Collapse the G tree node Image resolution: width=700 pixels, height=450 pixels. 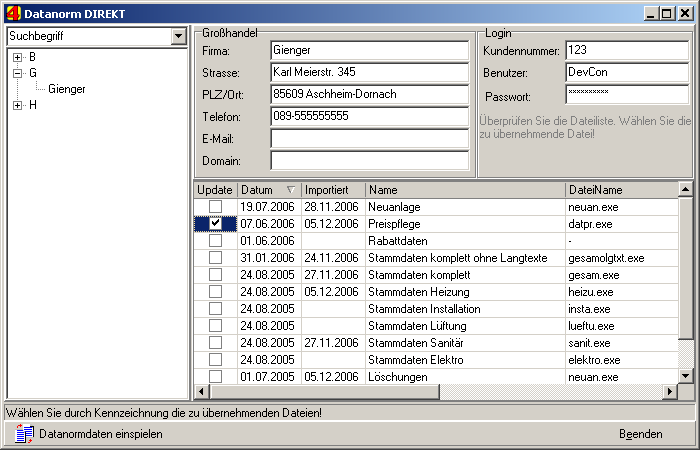coord(17,73)
